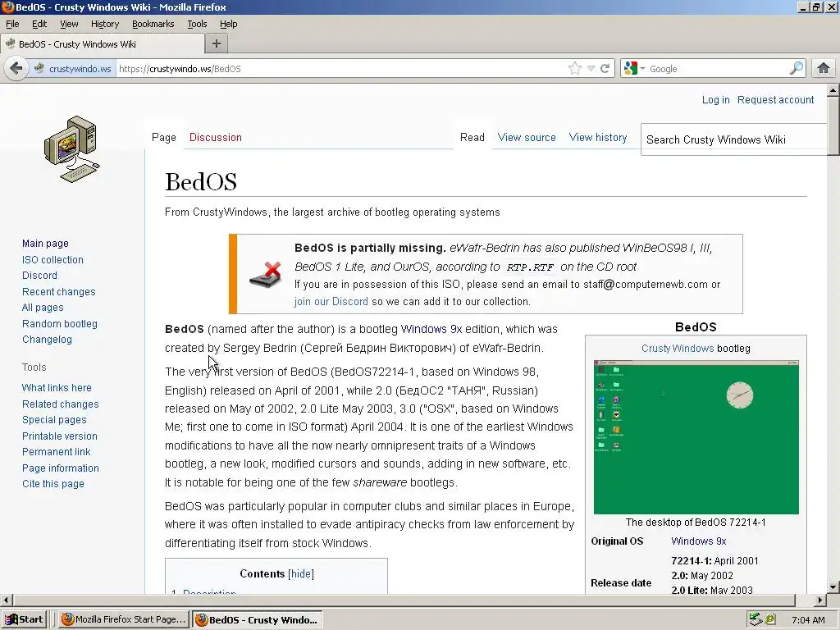
Task: Open the All pages link
Action: 43,308
